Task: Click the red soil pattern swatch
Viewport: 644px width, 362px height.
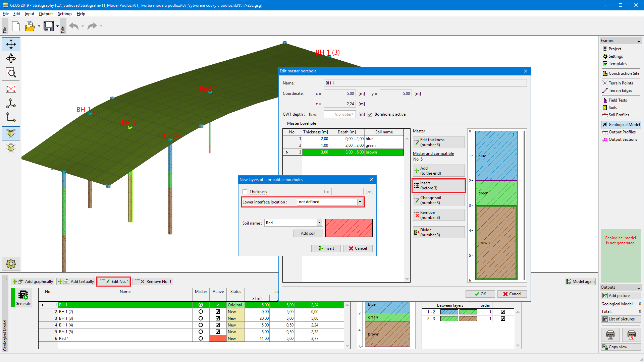Action: pyautogui.click(x=349, y=228)
